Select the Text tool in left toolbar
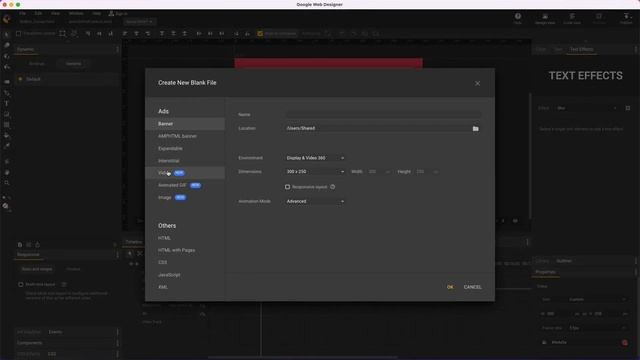The height and width of the screenshot is (360, 640). pos(7,104)
